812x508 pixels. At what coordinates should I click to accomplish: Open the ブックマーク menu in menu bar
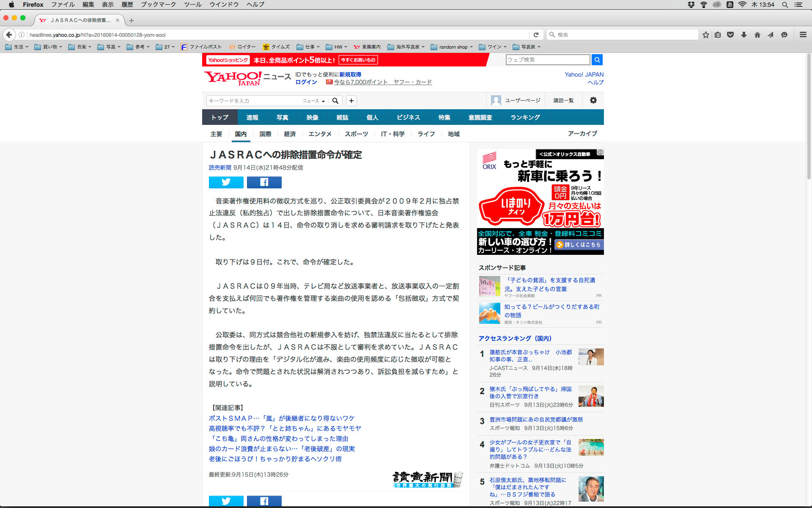158,5
